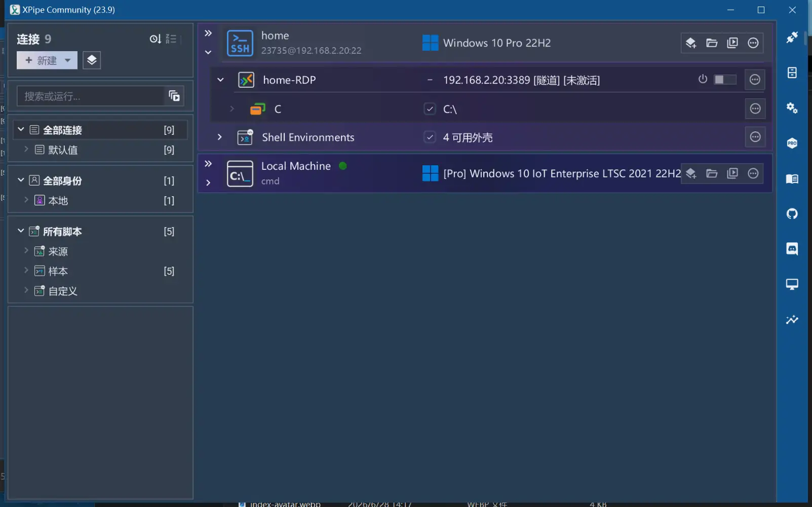This screenshot has width=812, height=507.
Task: Select the 来源 scripts category
Action: pyautogui.click(x=100, y=251)
